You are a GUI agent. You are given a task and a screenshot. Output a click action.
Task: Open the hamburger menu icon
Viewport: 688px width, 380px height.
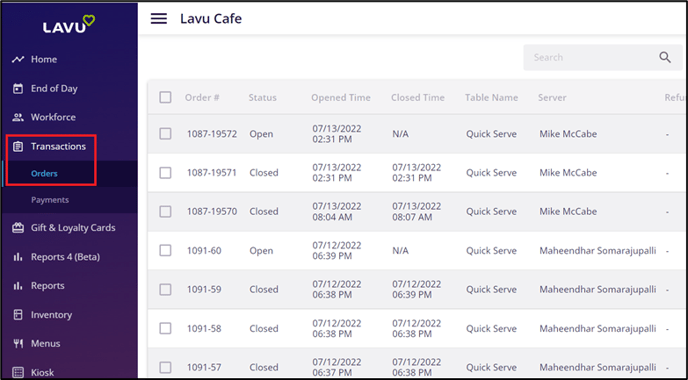[x=158, y=18]
